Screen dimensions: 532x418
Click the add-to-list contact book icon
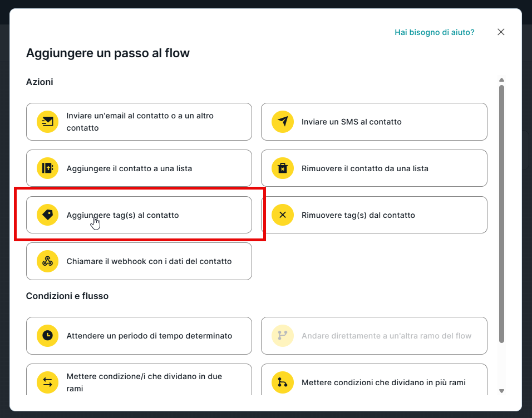(x=48, y=168)
